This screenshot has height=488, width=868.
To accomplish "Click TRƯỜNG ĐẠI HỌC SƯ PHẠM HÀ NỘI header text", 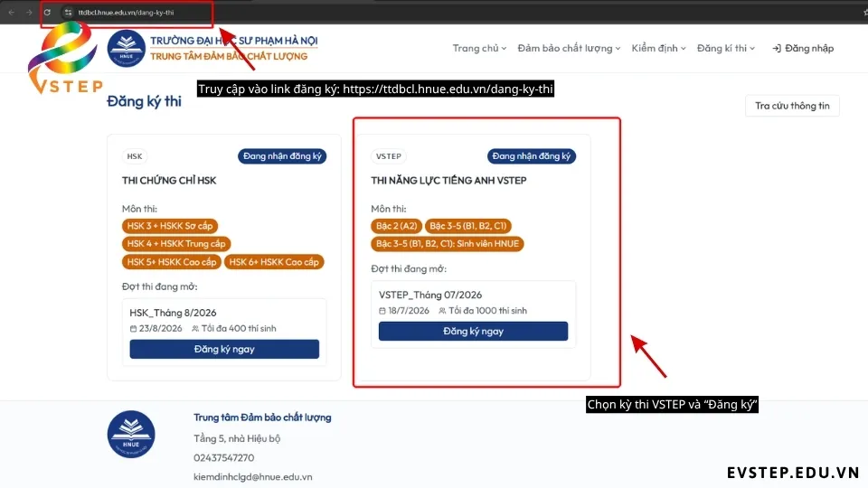I will (234, 41).
